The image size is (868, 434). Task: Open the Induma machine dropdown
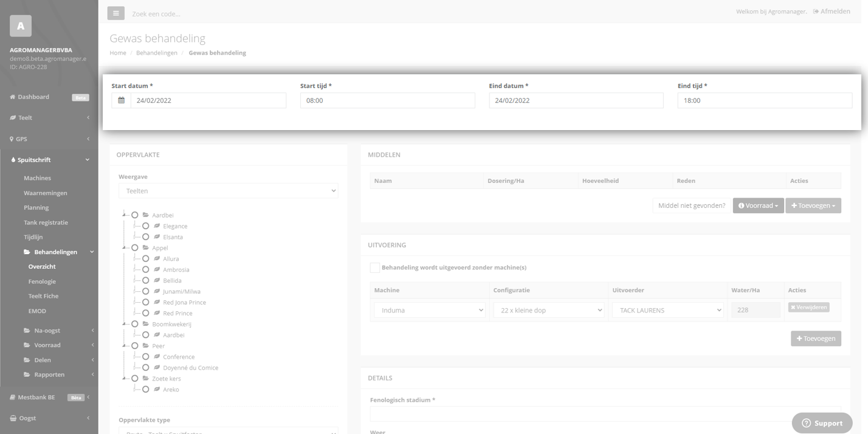430,310
